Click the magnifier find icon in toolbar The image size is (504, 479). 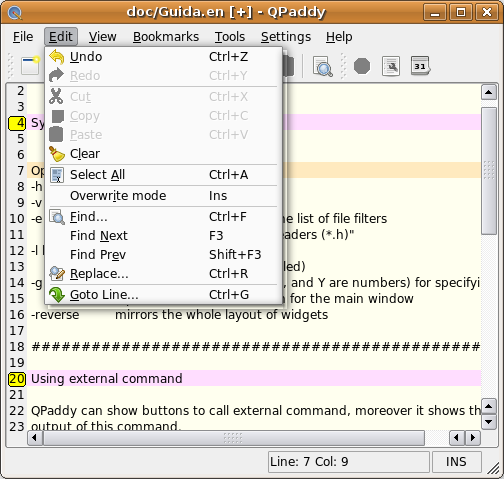(322, 66)
